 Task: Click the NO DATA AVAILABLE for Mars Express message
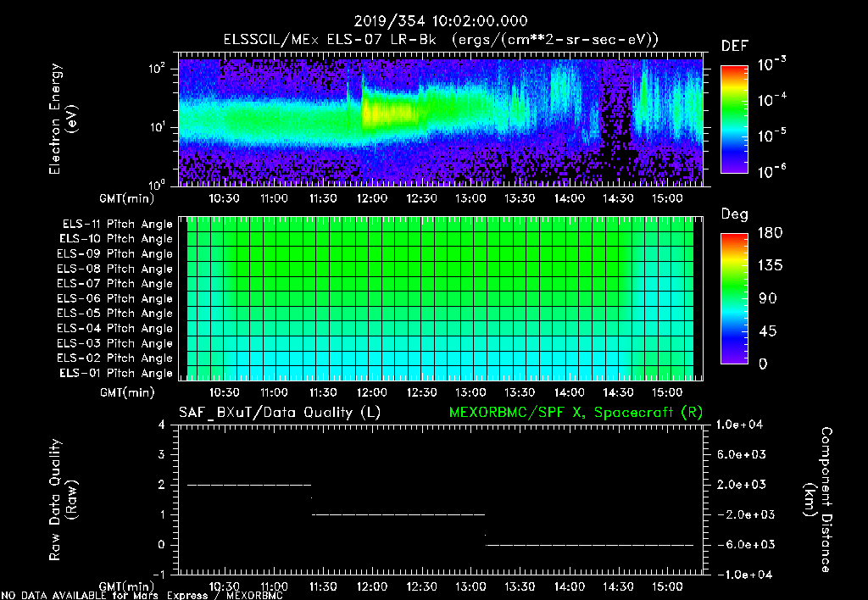pos(142,596)
